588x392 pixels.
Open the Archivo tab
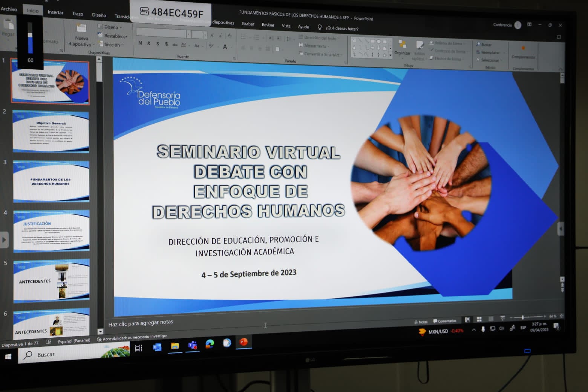(9, 9)
